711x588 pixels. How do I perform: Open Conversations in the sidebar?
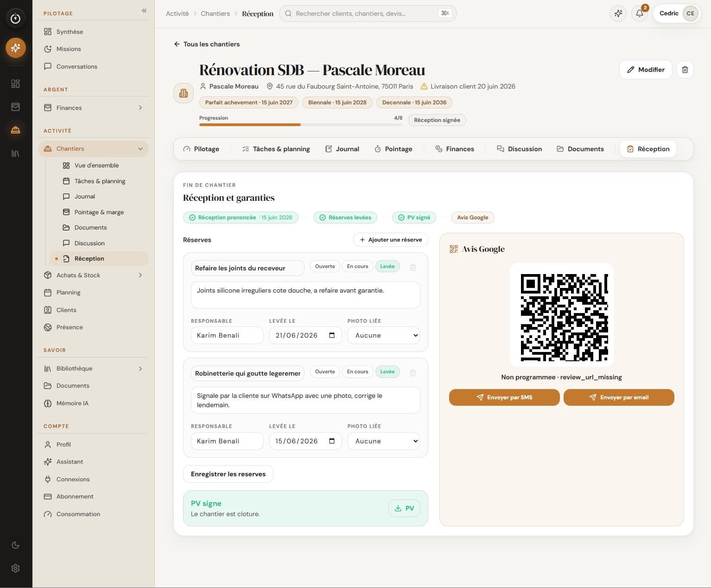point(93,66)
